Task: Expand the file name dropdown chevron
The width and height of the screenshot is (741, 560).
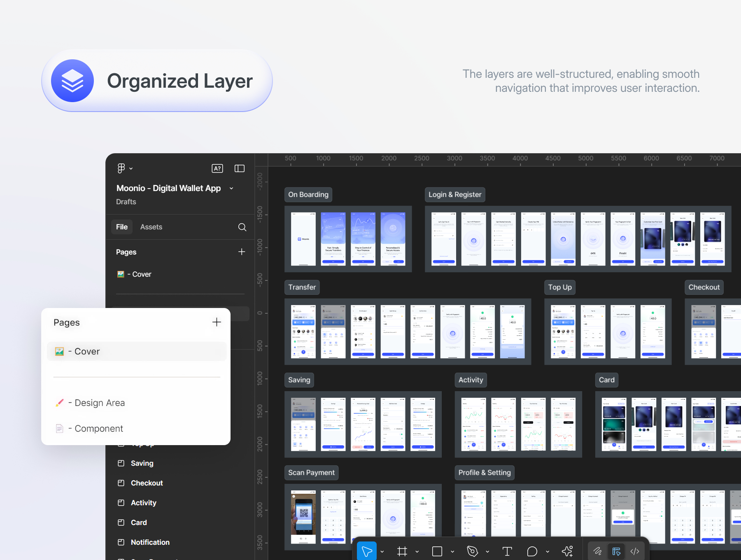Action: pyautogui.click(x=231, y=188)
